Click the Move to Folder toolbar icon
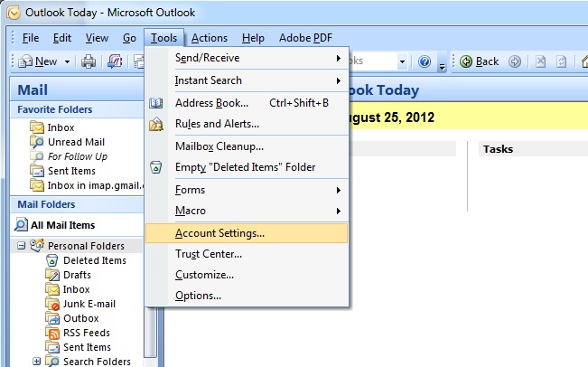The height and width of the screenshot is (367, 588). coord(115,61)
